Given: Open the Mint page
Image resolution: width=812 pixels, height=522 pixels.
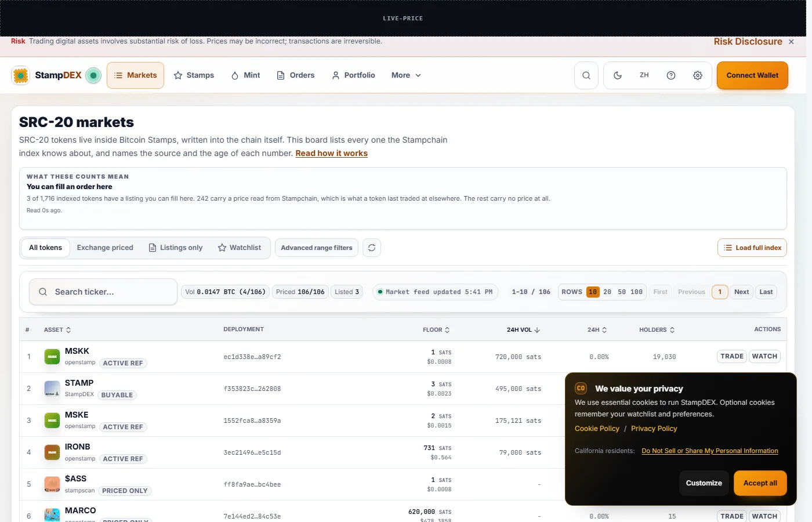Looking at the screenshot, I should coord(245,75).
